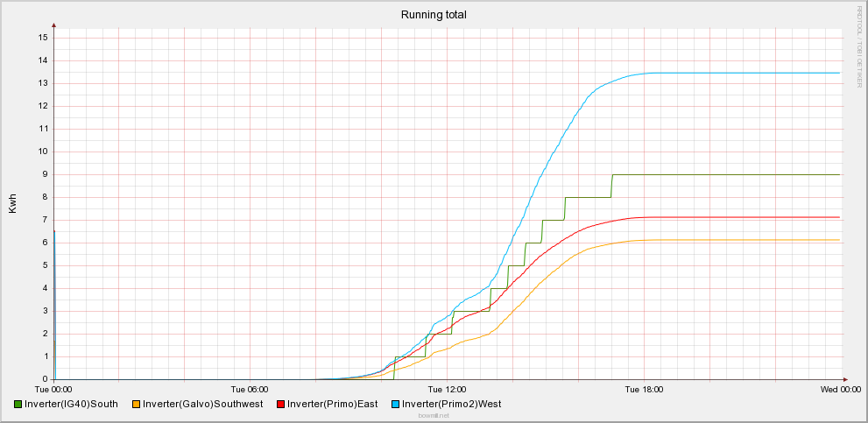Select the Inverter(Primo)East legend label

pyautogui.click(x=332, y=404)
